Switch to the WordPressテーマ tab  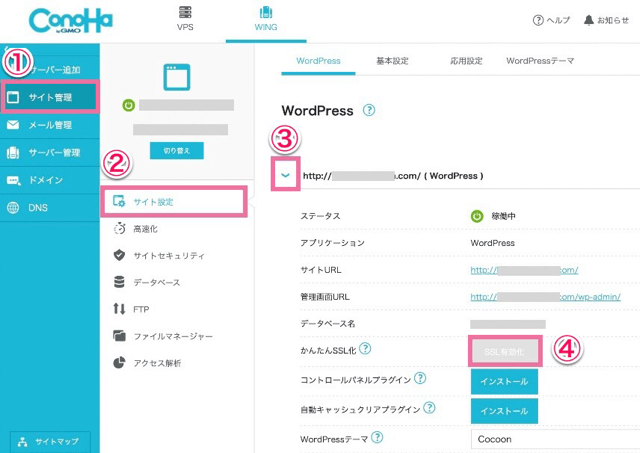[540, 61]
